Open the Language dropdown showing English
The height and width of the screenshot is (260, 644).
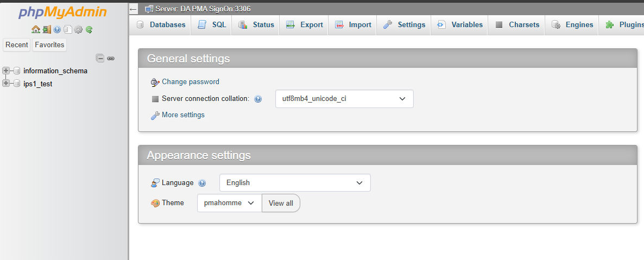pos(295,183)
